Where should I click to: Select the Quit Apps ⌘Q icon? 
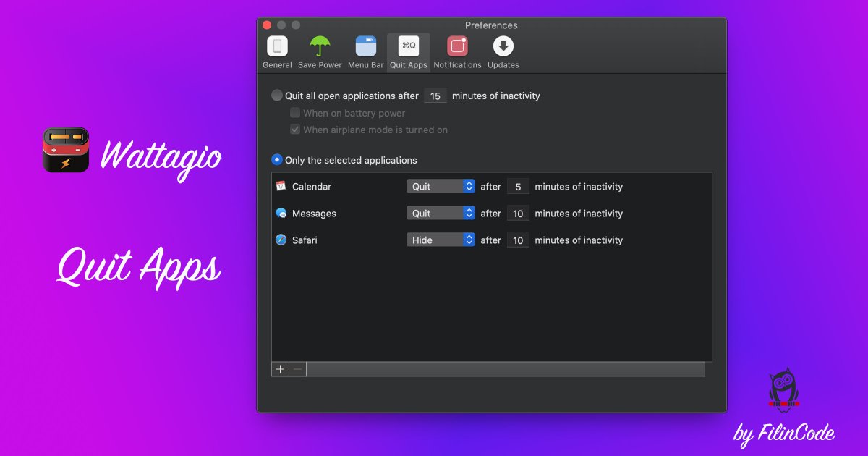coord(409,46)
